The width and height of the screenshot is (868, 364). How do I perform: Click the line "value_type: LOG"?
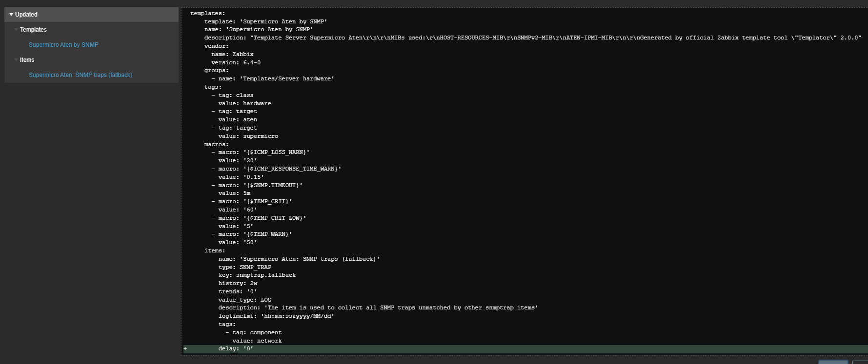245,300
